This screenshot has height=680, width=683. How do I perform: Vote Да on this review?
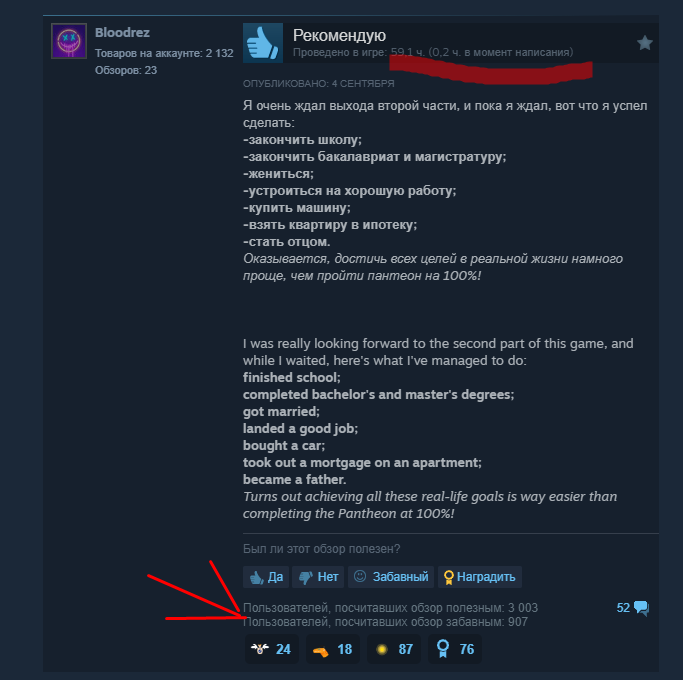coord(266,577)
